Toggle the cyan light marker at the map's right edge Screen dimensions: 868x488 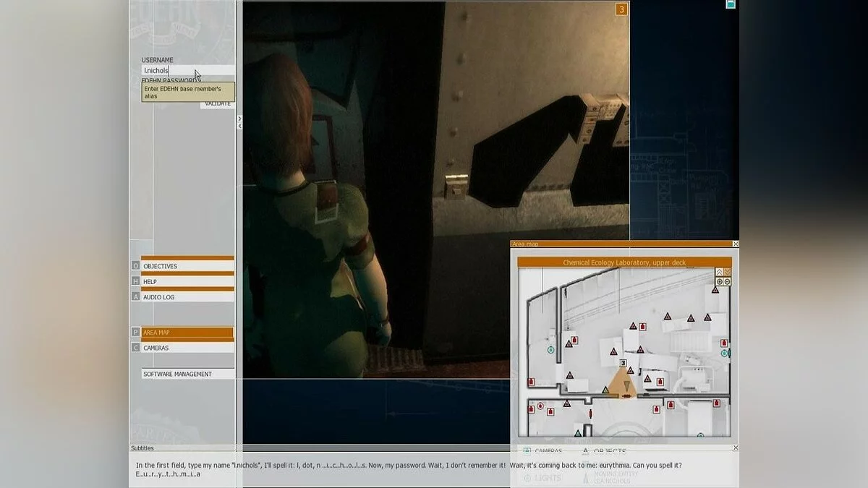pos(724,354)
